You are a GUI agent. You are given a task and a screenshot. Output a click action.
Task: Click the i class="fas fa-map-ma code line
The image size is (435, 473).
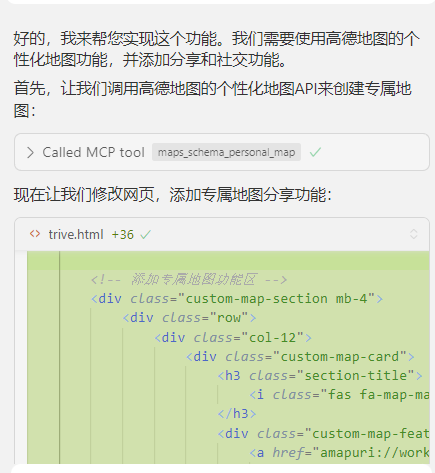click(x=339, y=395)
